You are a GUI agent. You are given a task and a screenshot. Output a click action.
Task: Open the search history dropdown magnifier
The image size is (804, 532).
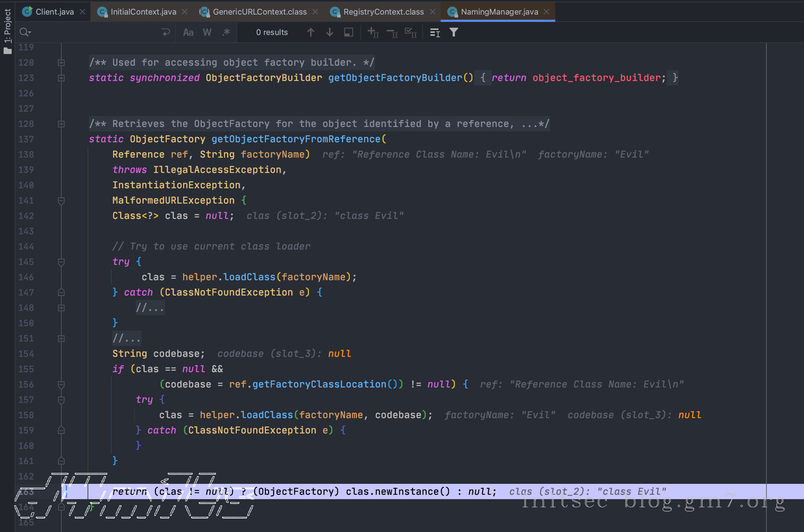pos(25,32)
